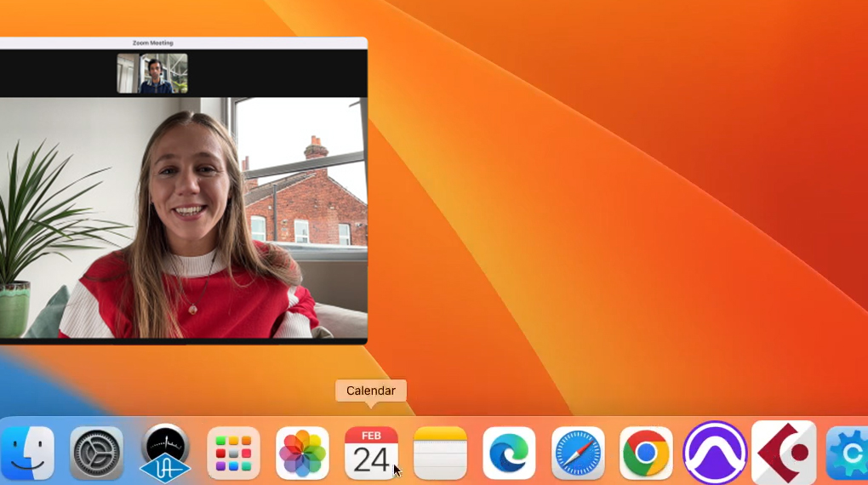The image size is (868, 485).
Task: Open the Notes app
Action: 440,453
